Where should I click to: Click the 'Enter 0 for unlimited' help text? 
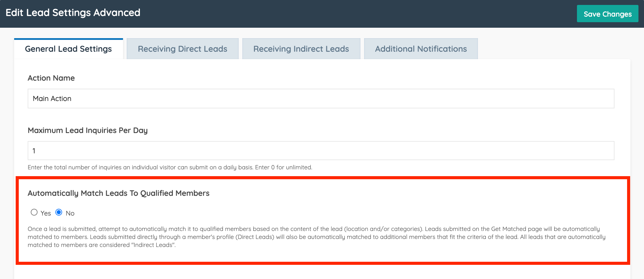[284, 167]
